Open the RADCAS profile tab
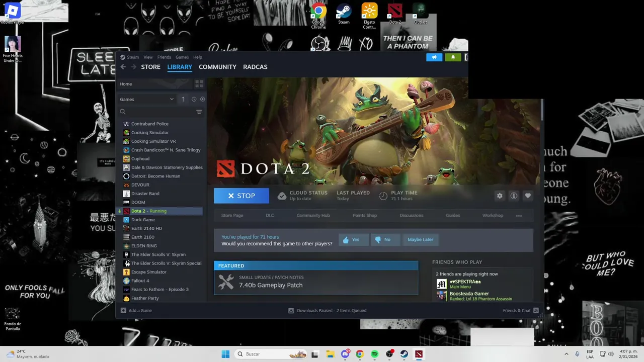644x362 pixels. pyautogui.click(x=255, y=67)
